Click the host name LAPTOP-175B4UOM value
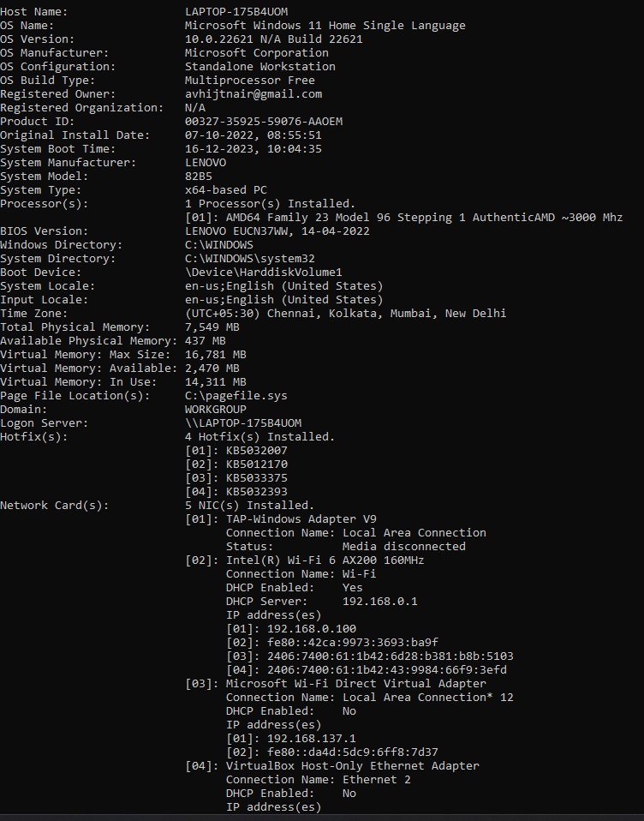This screenshot has height=821, width=644. [236, 11]
